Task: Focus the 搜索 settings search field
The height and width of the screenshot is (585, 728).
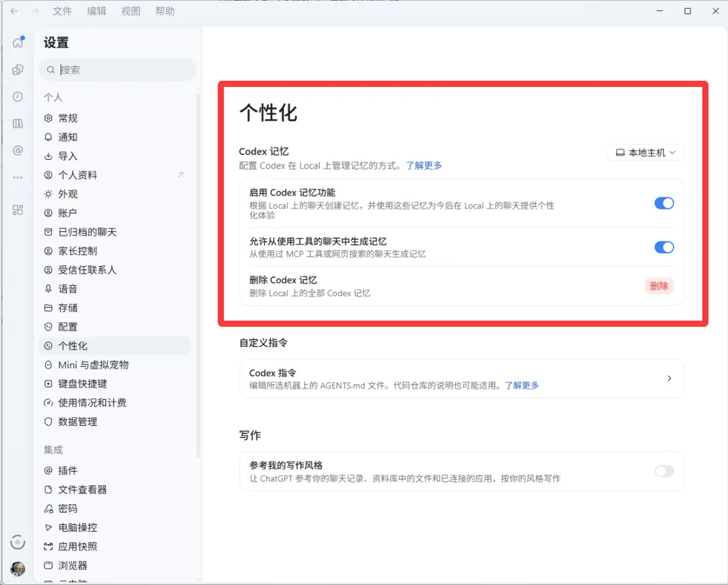Action: (117, 69)
